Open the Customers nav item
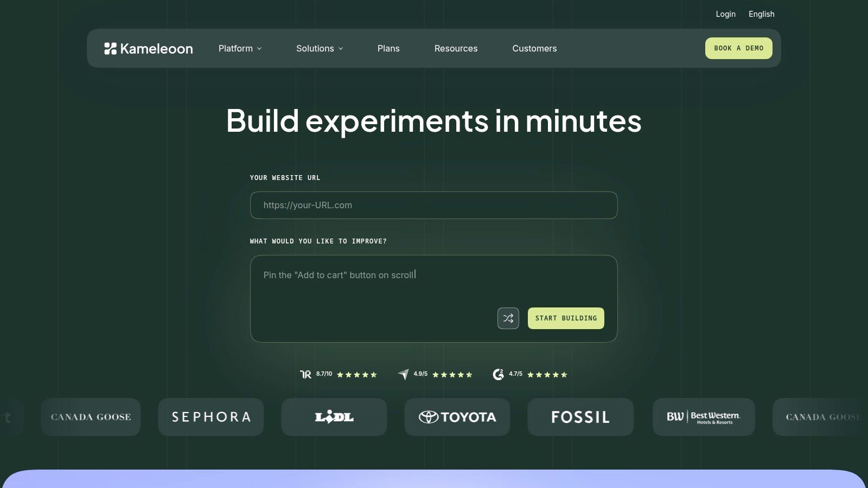The height and width of the screenshot is (488, 868). (534, 48)
